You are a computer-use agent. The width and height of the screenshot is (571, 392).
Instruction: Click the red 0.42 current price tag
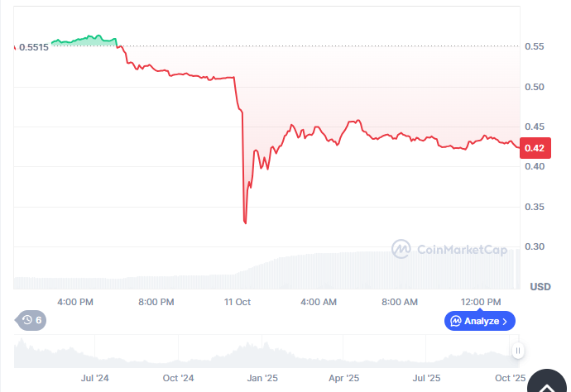[x=534, y=148]
